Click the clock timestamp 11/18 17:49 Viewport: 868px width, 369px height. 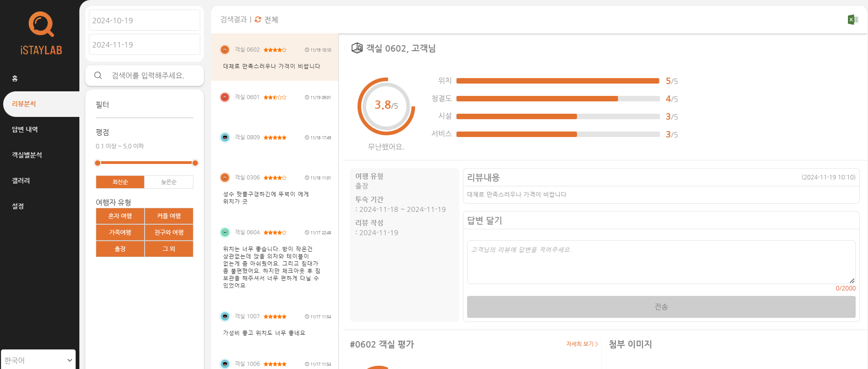click(x=318, y=138)
